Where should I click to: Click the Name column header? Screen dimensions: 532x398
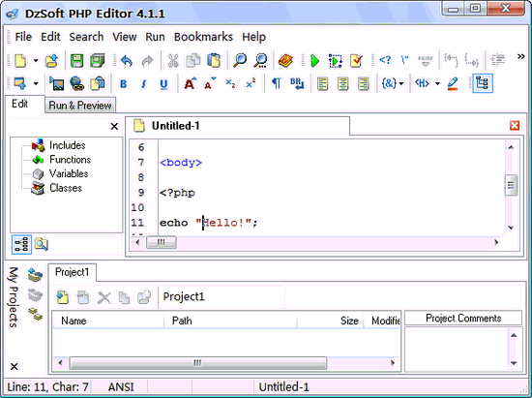point(108,321)
